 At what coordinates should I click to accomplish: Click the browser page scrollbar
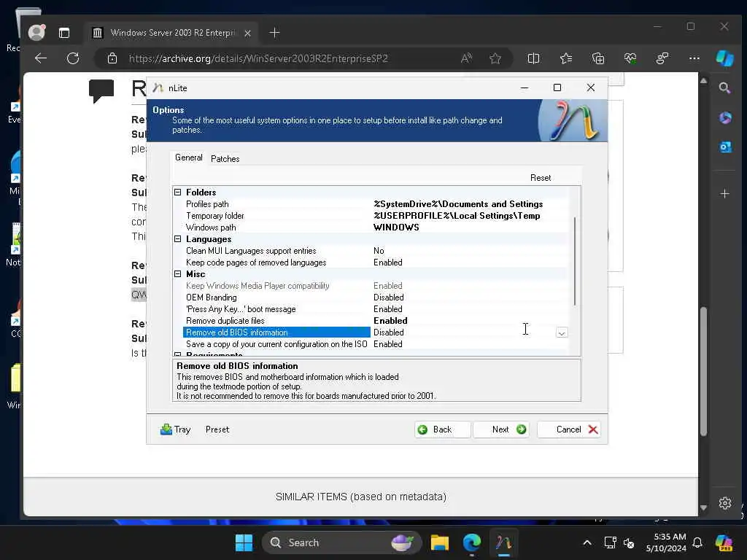pyautogui.click(x=703, y=372)
